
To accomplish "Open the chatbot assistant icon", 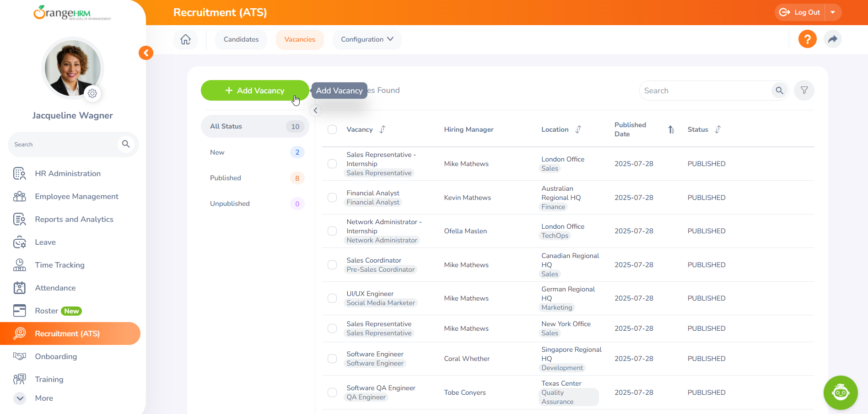I will 840,392.
